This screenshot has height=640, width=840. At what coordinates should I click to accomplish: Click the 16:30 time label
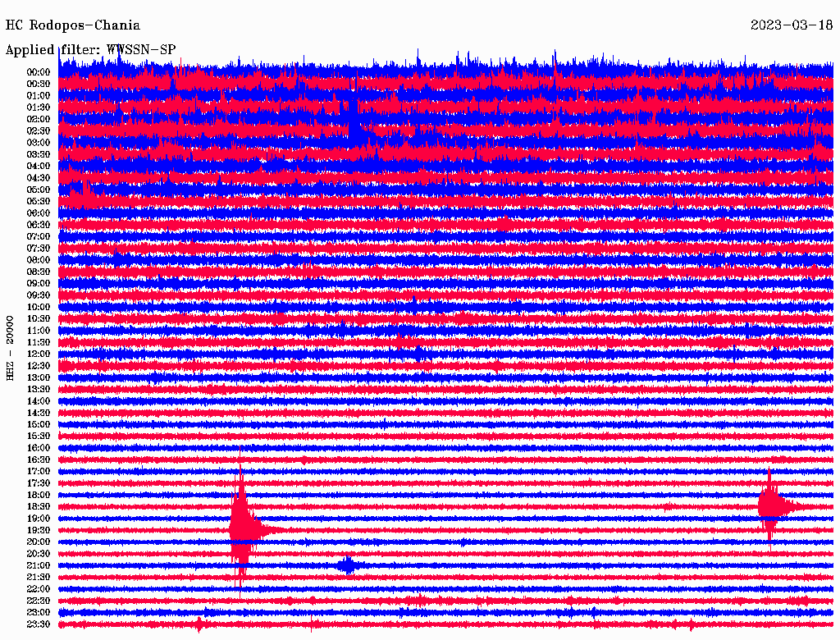point(39,460)
